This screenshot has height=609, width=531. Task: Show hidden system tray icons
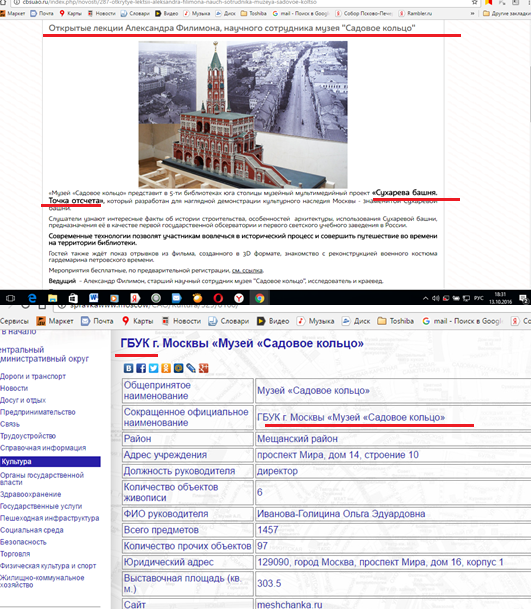[x=426, y=298]
